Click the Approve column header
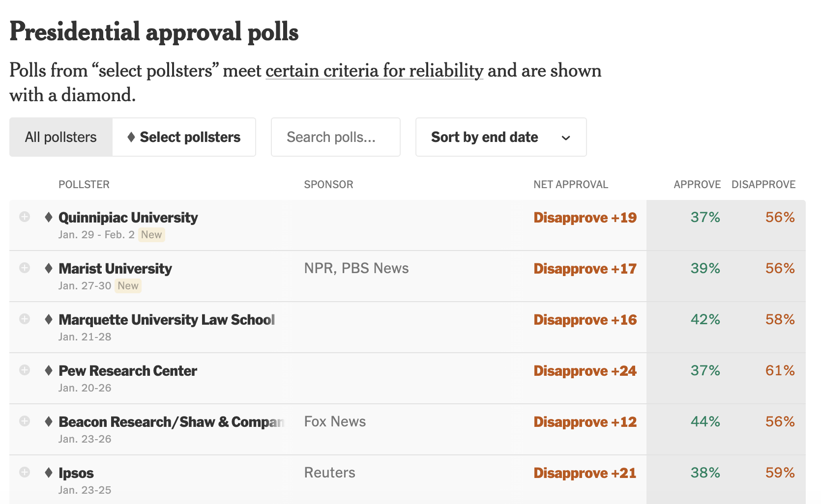 pyautogui.click(x=697, y=185)
